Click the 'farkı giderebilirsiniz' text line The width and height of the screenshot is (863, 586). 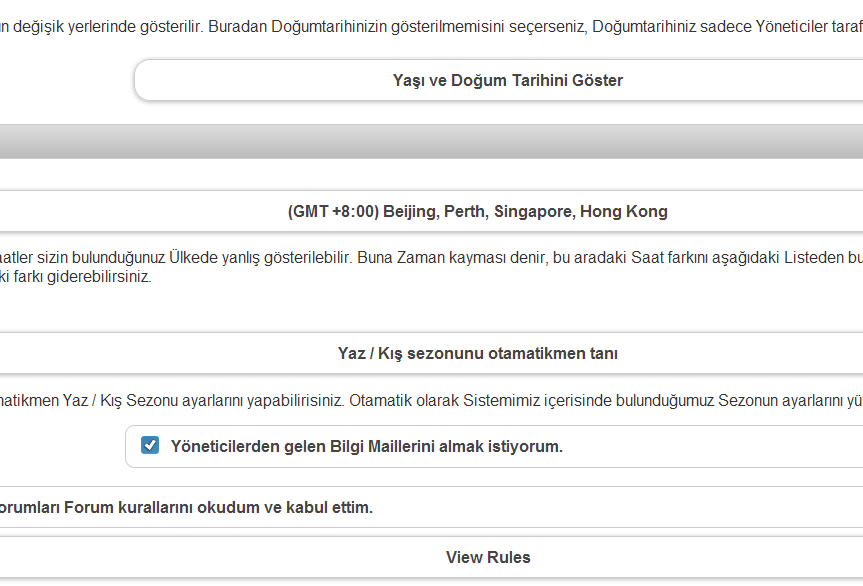tap(75, 277)
